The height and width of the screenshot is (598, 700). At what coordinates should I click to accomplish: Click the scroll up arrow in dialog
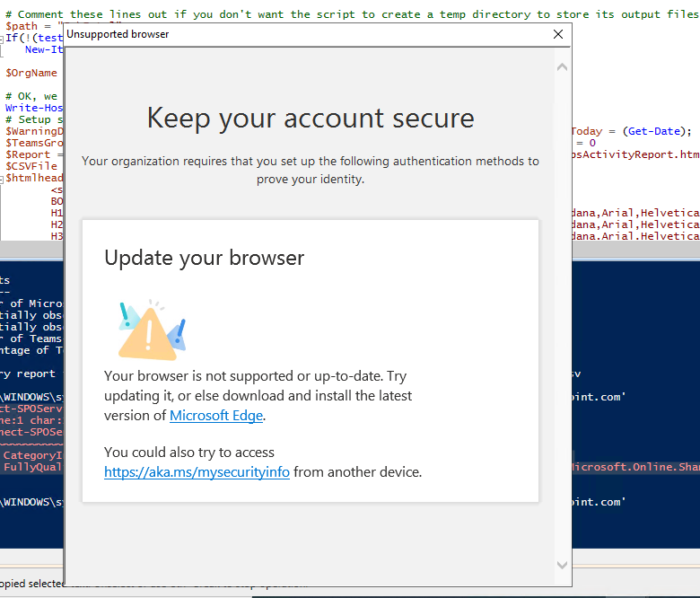562,67
